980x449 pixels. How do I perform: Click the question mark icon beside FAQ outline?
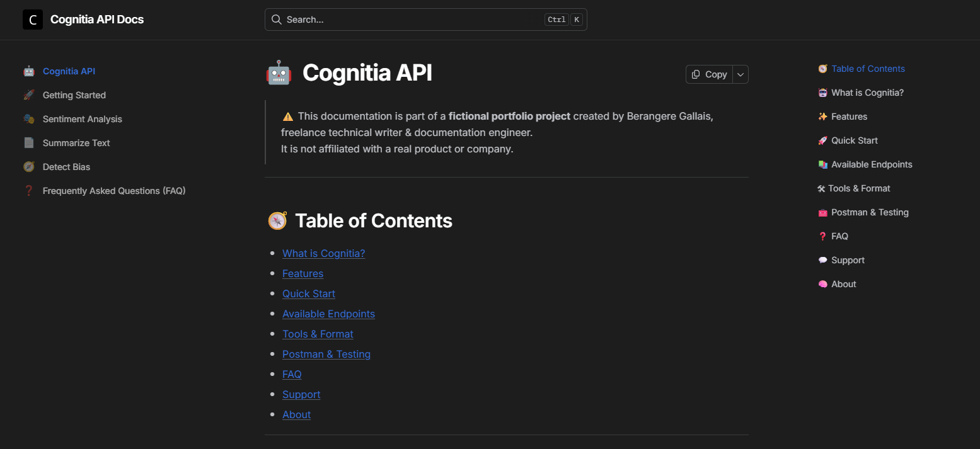(822, 236)
